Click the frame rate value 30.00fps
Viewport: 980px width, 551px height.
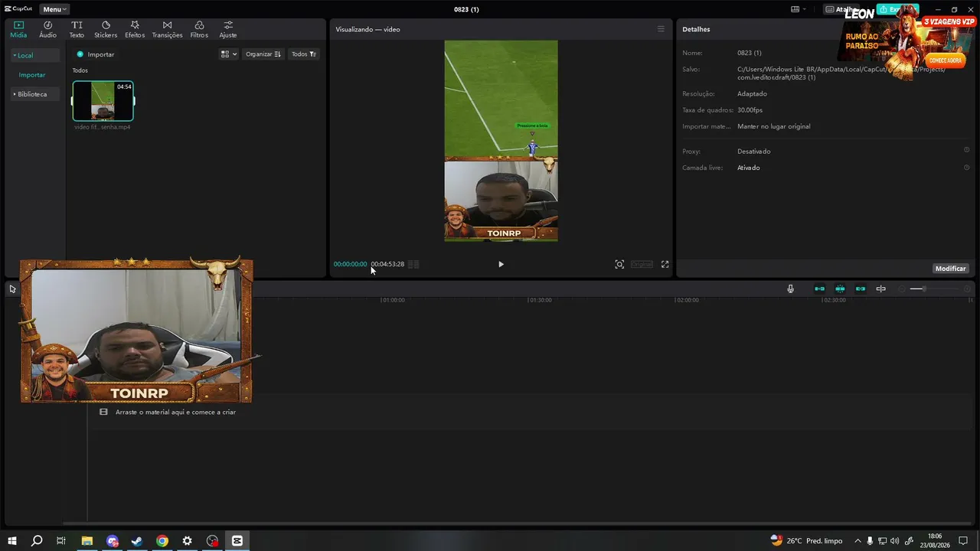(750, 110)
